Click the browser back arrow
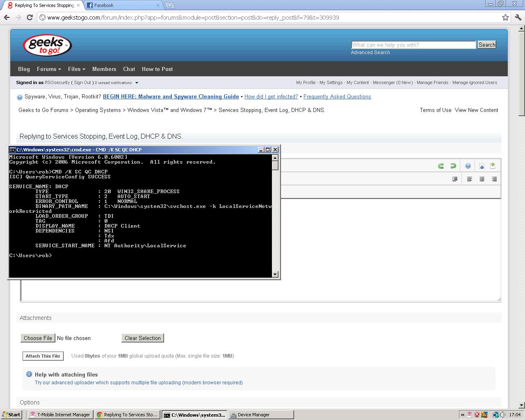The width and height of the screenshot is (525, 420). [7, 17]
